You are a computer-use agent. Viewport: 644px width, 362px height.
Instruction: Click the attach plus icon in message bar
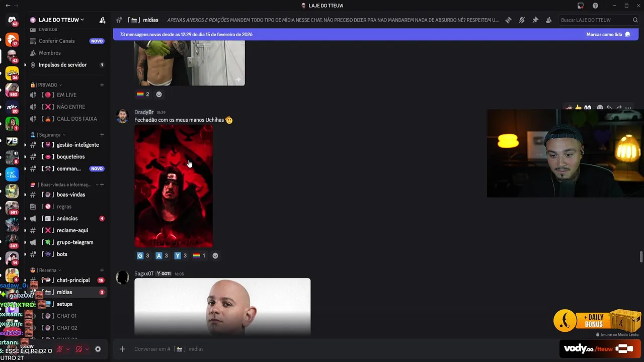[x=122, y=349]
